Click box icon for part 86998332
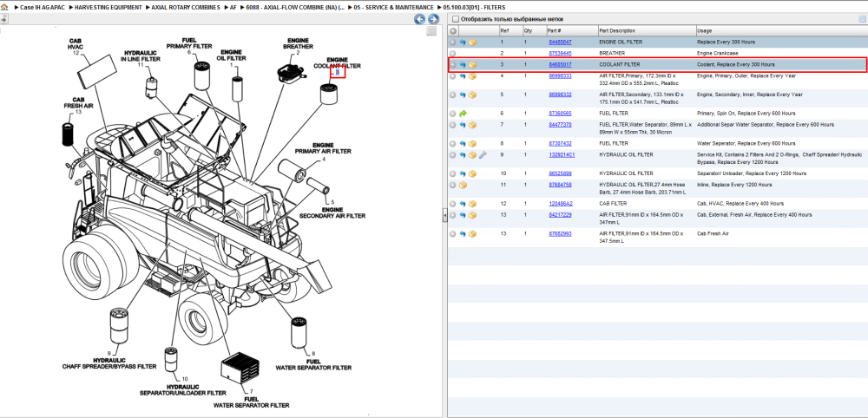Image resolution: width=868 pixels, height=418 pixels. click(x=473, y=95)
